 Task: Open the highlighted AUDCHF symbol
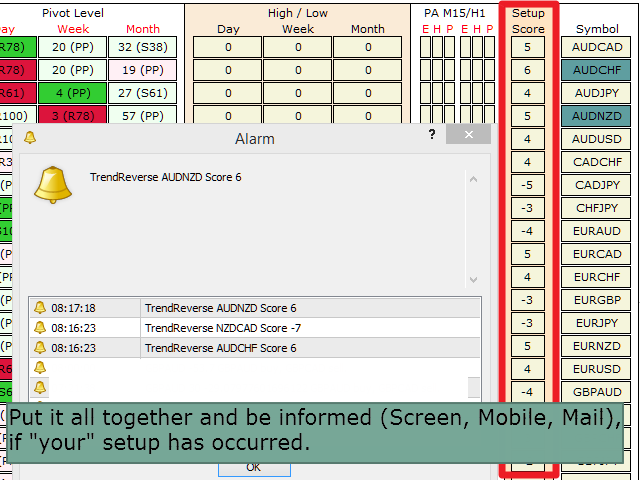coord(597,70)
